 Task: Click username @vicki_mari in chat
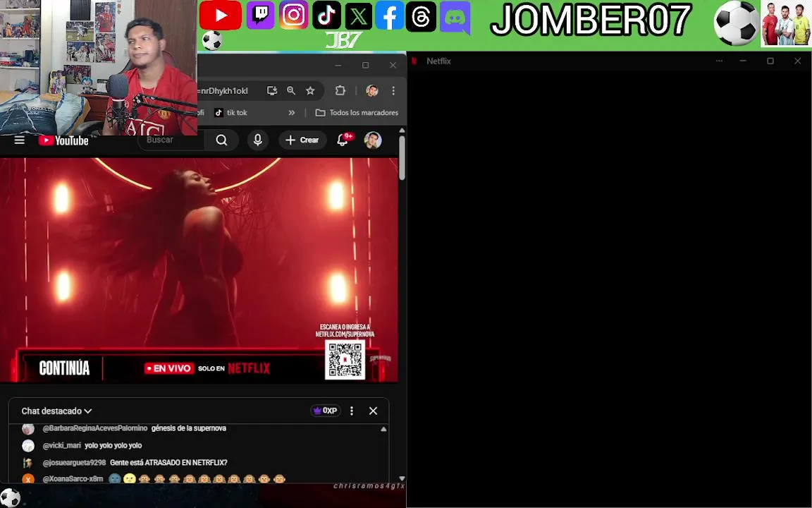(x=62, y=445)
